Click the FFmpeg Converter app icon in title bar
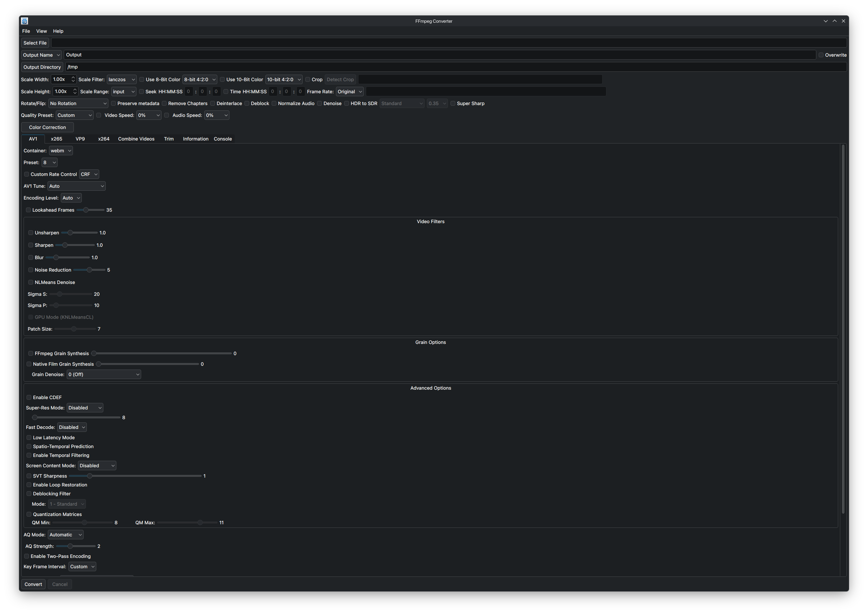Image resolution: width=868 pixels, height=614 pixels. [x=25, y=21]
